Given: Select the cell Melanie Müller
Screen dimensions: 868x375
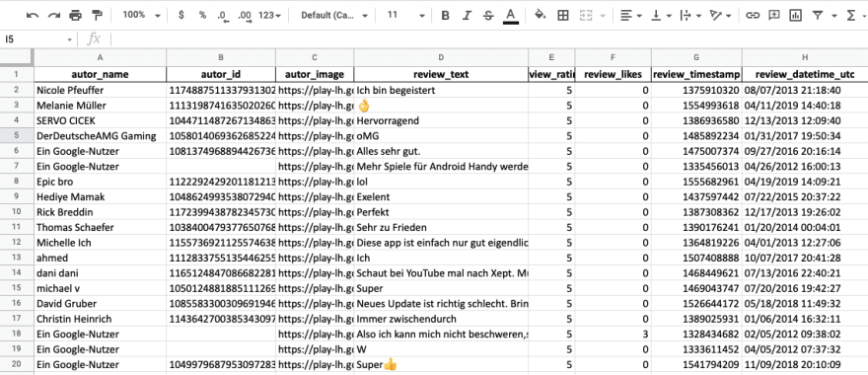Looking at the screenshot, I should click(x=100, y=106).
